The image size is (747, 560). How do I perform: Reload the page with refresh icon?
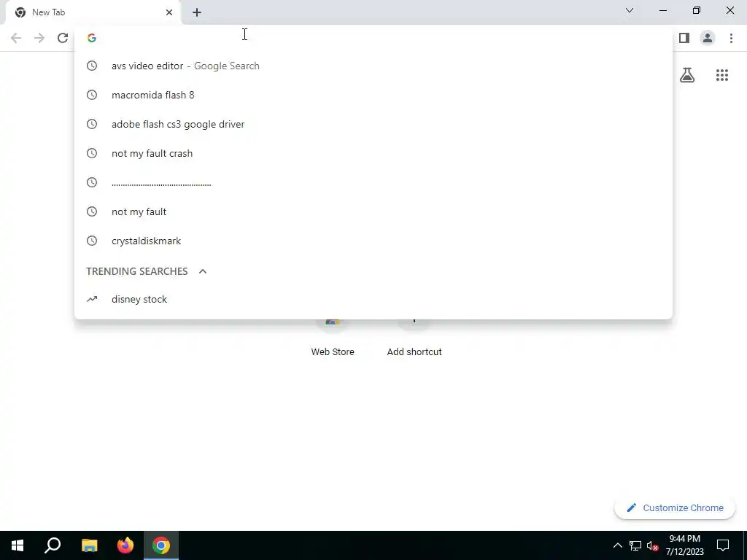[63, 38]
